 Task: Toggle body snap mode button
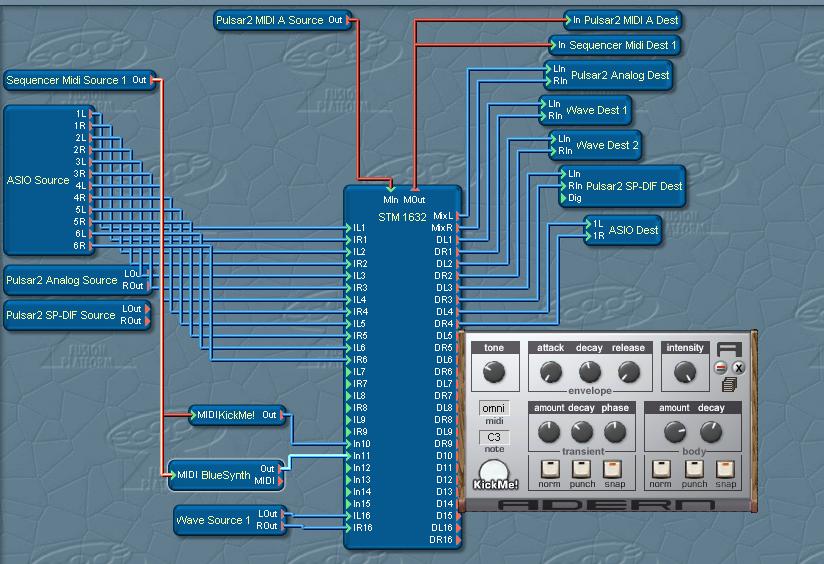pos(725,468)
